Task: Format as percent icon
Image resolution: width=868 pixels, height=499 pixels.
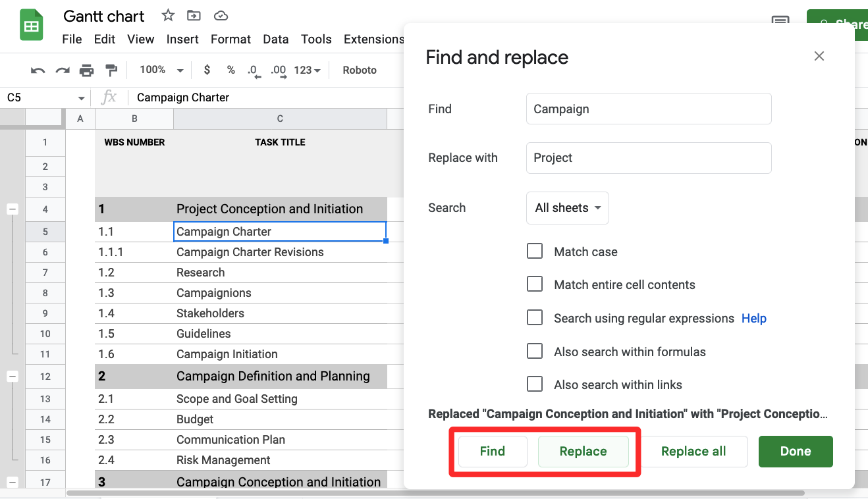Action: click(x=231, y=70)
